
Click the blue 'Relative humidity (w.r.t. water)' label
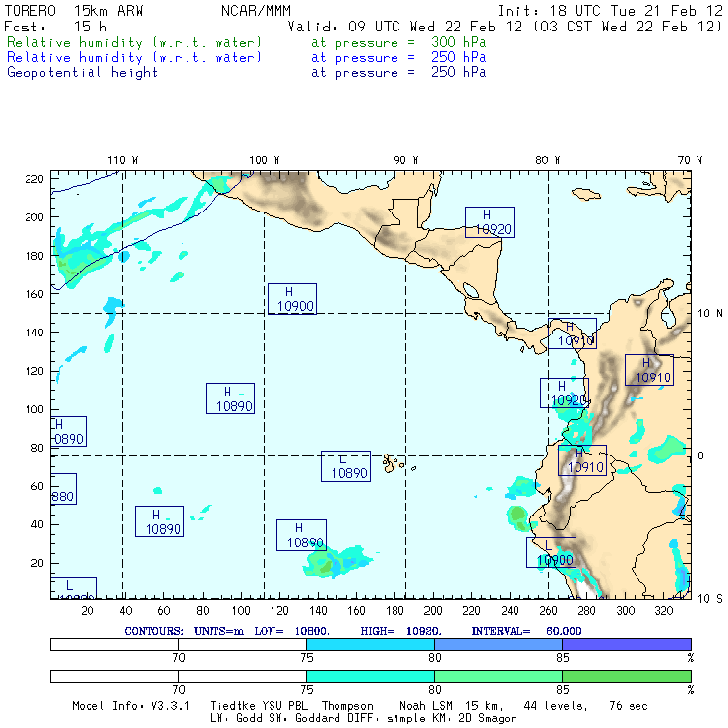pos(134,58)
